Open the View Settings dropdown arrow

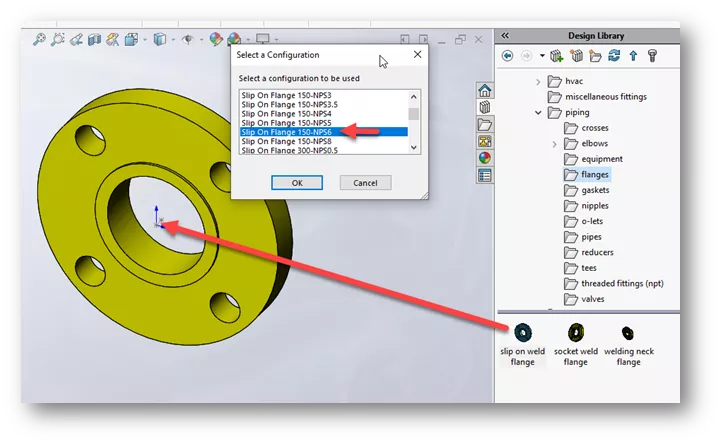pos(276,40)
